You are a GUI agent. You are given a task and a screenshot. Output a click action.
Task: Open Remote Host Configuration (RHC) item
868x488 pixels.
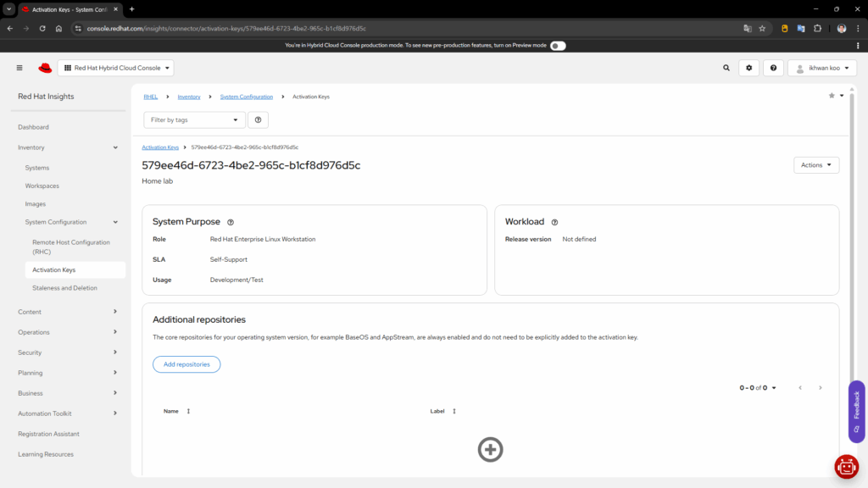pyautogui.click(x=71, y=247)
